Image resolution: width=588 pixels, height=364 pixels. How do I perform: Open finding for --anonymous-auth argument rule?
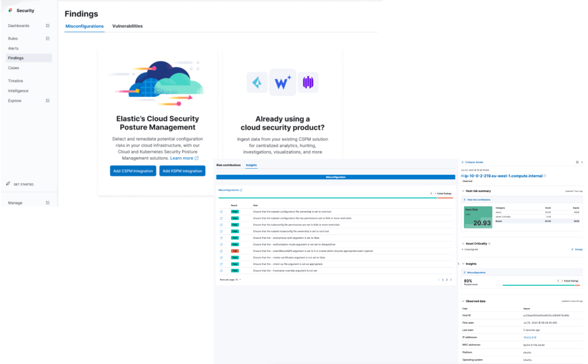[221, 238]
